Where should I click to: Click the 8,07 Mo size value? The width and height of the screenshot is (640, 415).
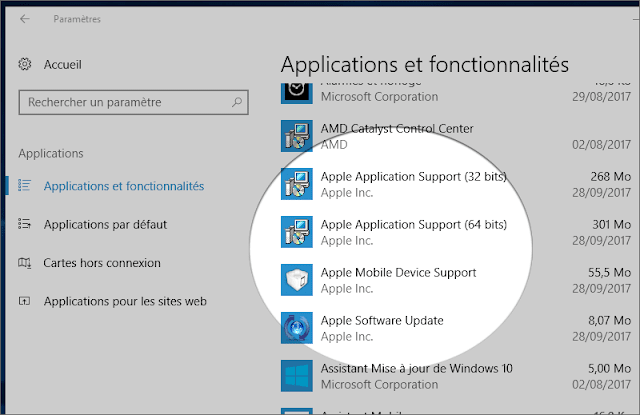point(609,321)
